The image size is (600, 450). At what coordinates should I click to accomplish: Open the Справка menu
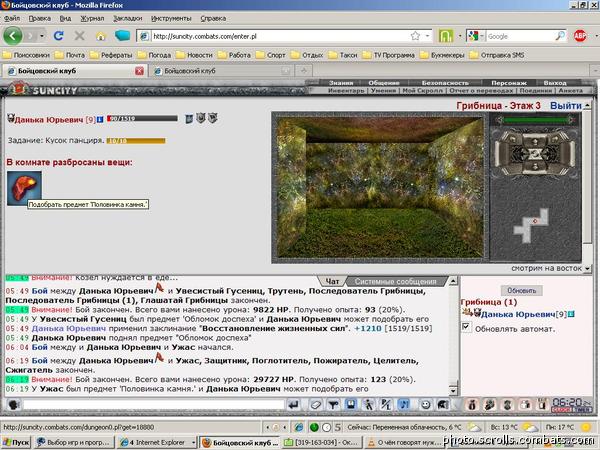tap(213, 18)
